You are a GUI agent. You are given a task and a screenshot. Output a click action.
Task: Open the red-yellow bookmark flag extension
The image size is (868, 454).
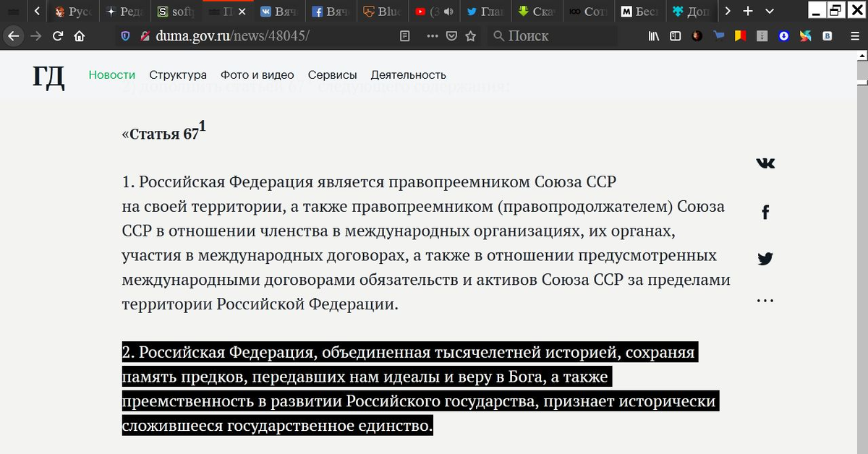pos(741,35)
